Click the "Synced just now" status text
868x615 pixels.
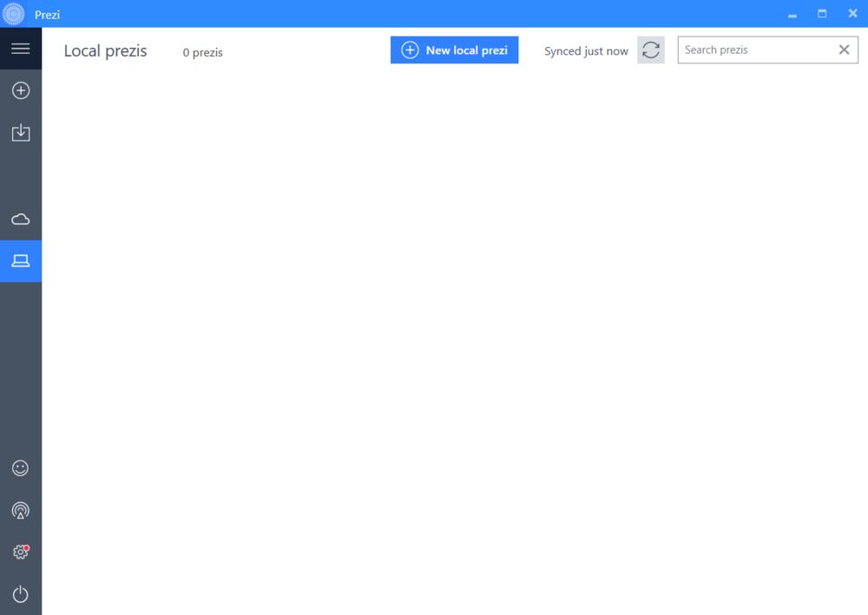[x=586, y=51]
